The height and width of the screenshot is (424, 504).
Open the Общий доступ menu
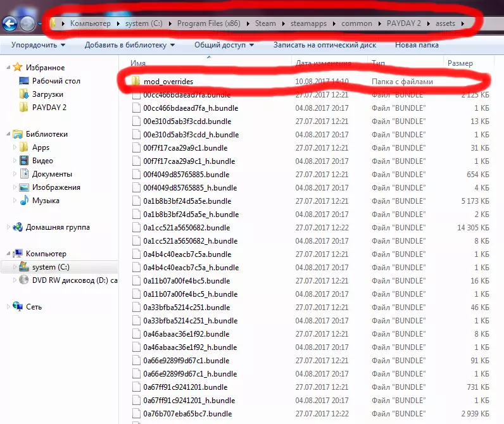point(224,45)
